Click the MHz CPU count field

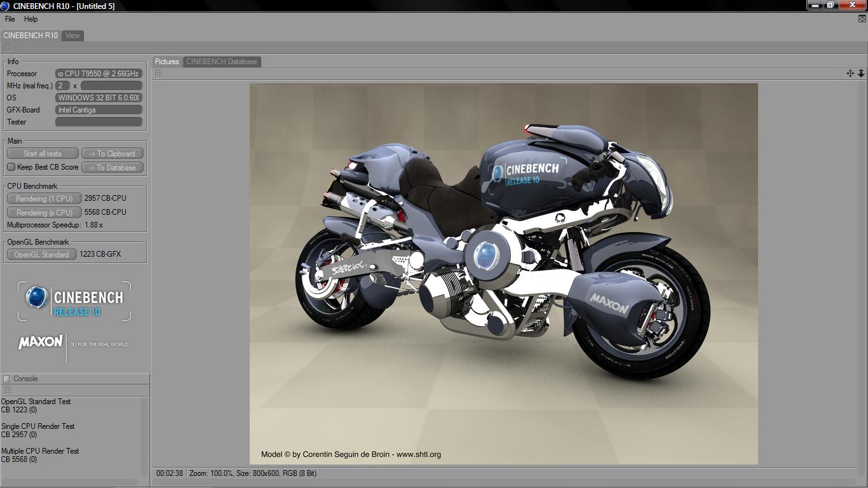pyautogui.click(x=63, y=86)
